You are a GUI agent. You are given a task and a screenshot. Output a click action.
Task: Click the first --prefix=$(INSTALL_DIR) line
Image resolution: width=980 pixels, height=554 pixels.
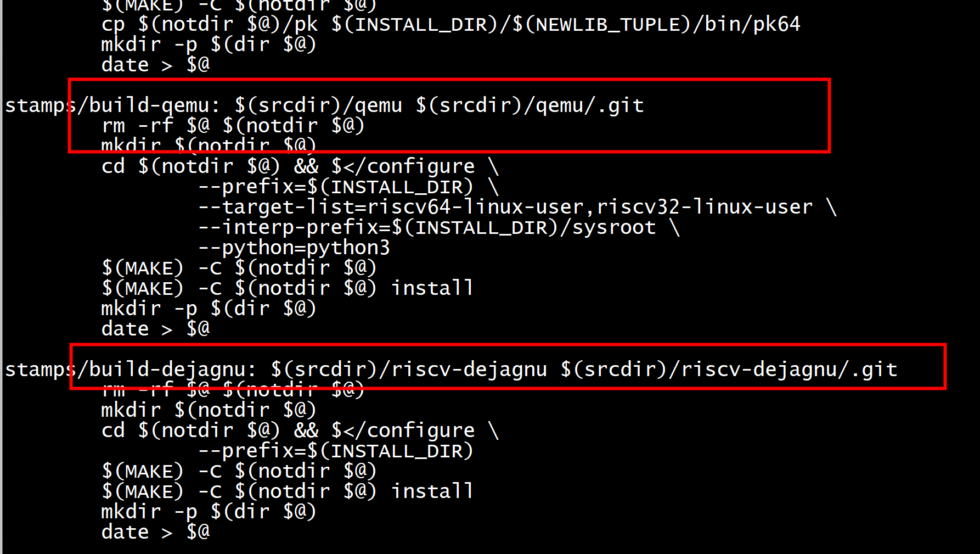[x=348, y=187]
